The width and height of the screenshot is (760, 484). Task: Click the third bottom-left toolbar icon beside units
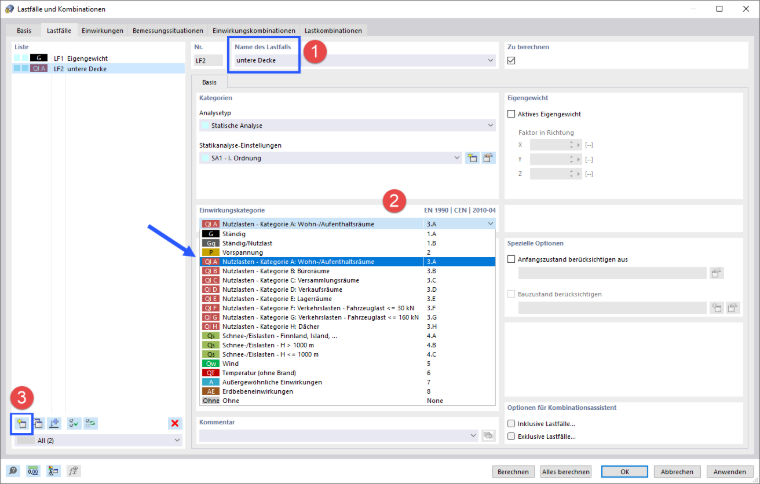pos(53,471)
